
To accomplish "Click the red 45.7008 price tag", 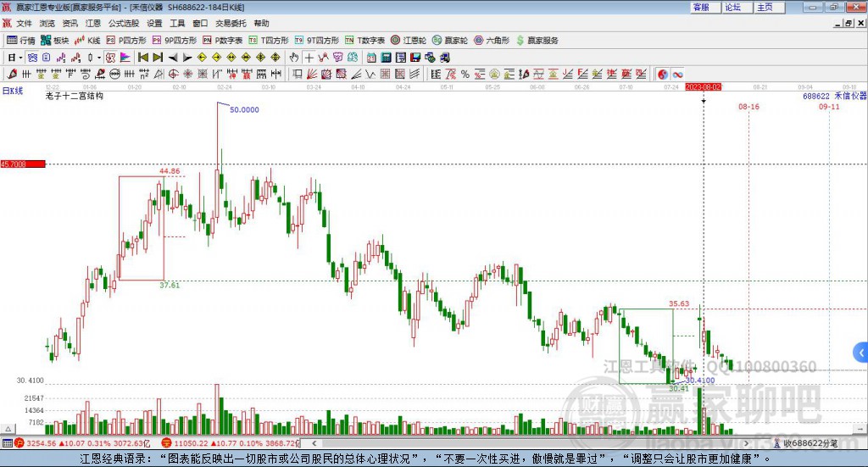I will [23, 164].
